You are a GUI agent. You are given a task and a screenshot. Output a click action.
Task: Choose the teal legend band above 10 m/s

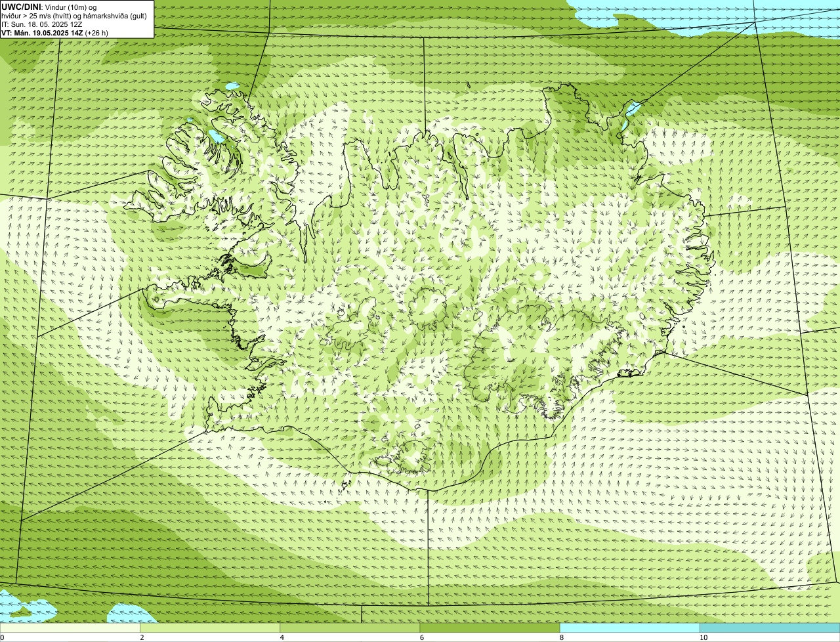[x=770, y=628]
